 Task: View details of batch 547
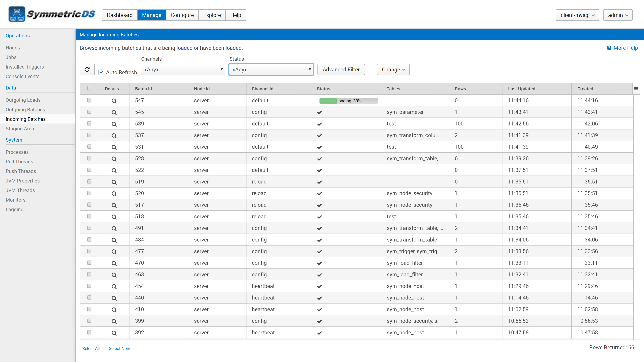(x=114, y=101)
